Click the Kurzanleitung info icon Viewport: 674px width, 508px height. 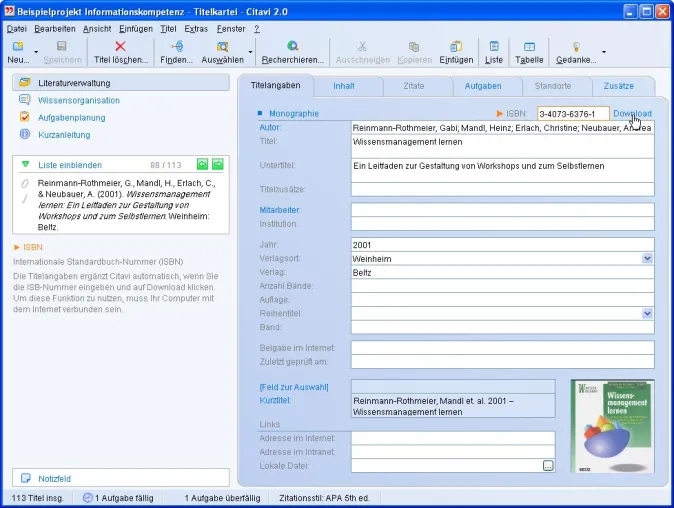[x=25, y=134]
